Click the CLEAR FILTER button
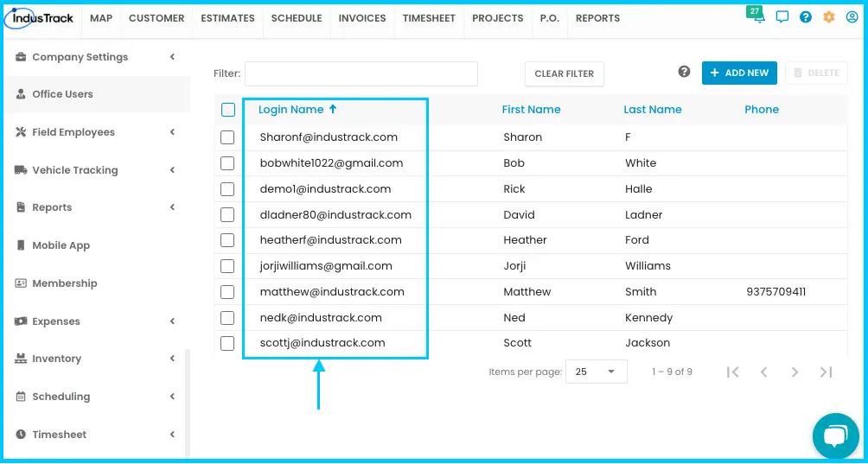868x464 pixels. click(x=564, y=73)
